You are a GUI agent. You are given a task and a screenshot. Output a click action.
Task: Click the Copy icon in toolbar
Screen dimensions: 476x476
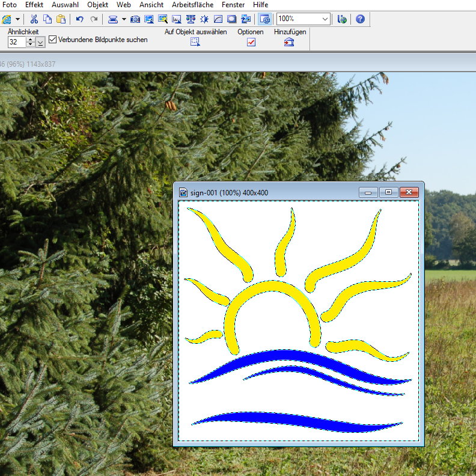coord(47,19)
